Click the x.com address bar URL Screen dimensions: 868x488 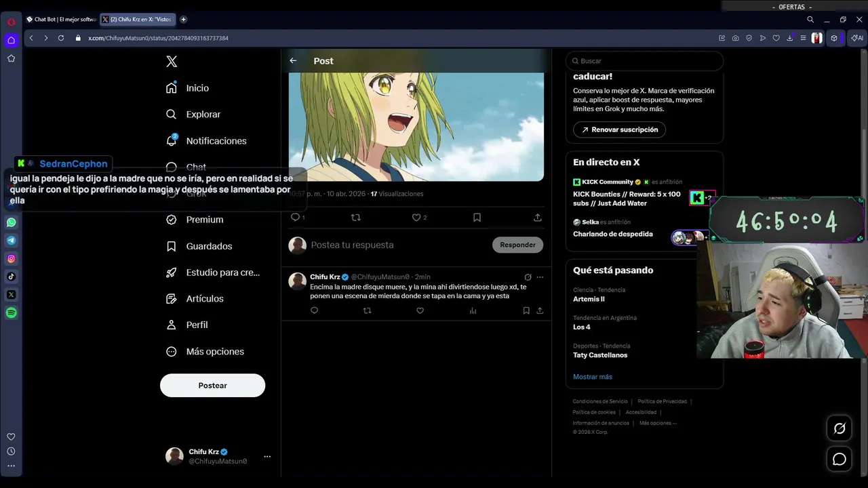click(158, 38)
